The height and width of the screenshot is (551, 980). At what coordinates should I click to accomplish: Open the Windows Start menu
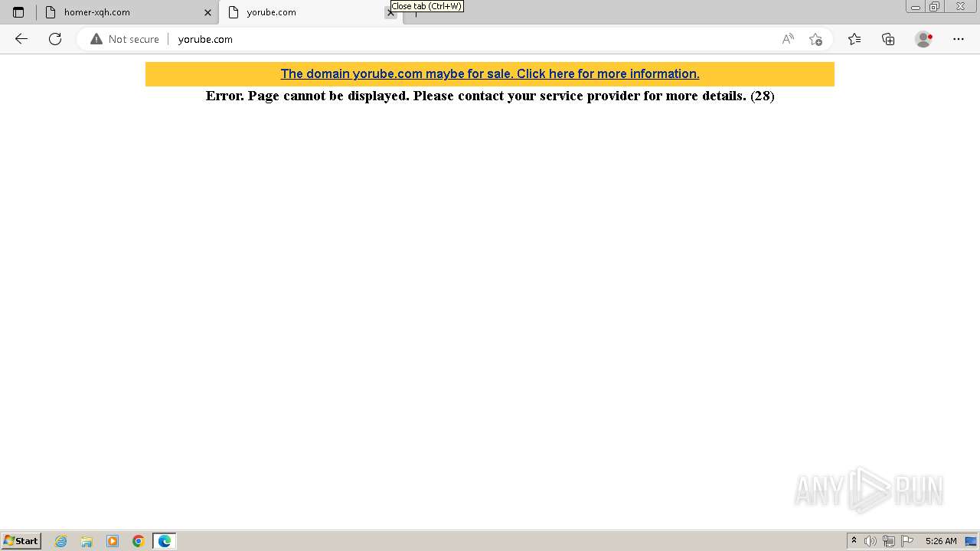click(x=21, y=540)
